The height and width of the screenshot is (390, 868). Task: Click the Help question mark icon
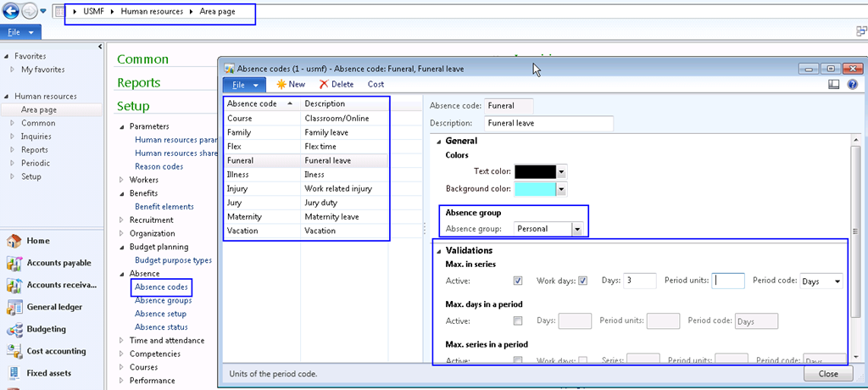point(852,84)
